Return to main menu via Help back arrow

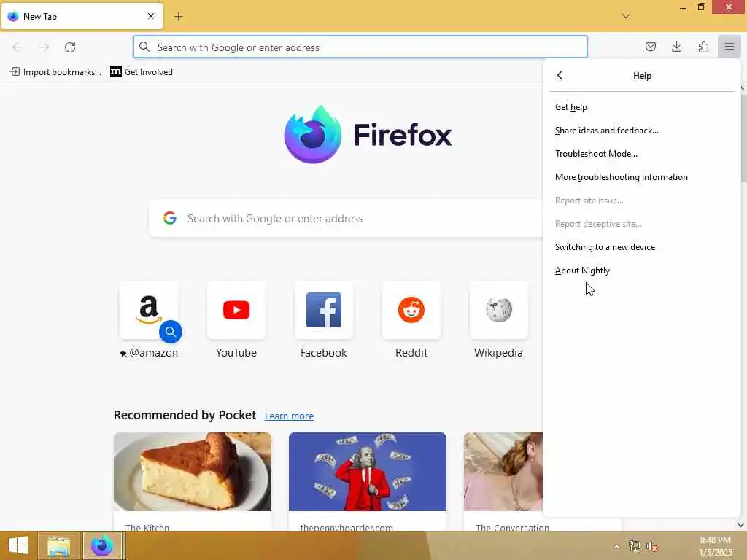pos(560,75)
